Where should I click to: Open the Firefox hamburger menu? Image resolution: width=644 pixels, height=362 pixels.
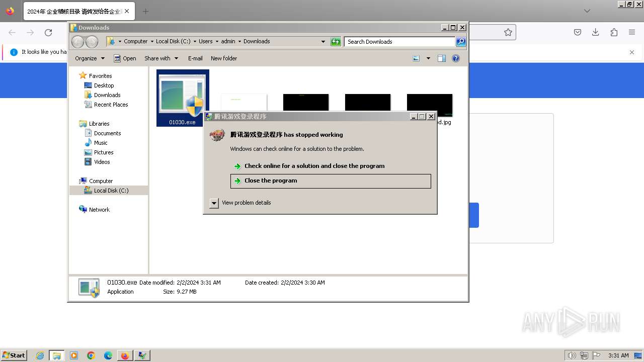tap(632, 32)
